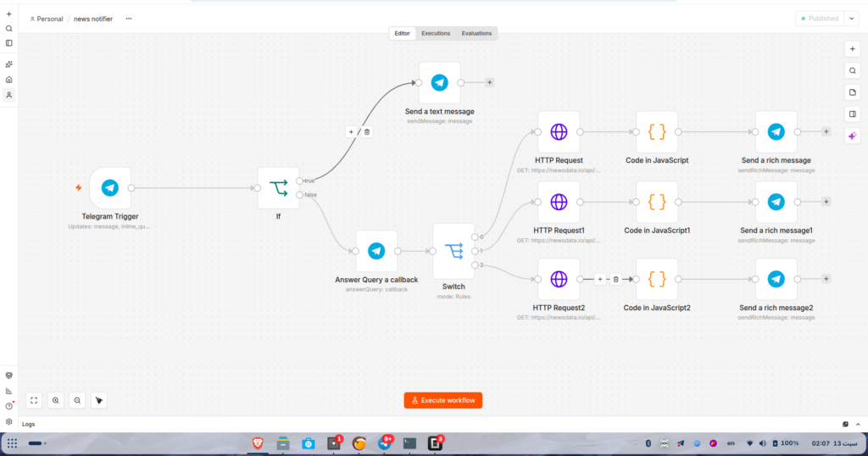
Task: Toggle the left sidebar panel
Action: [x=8, y=43]
